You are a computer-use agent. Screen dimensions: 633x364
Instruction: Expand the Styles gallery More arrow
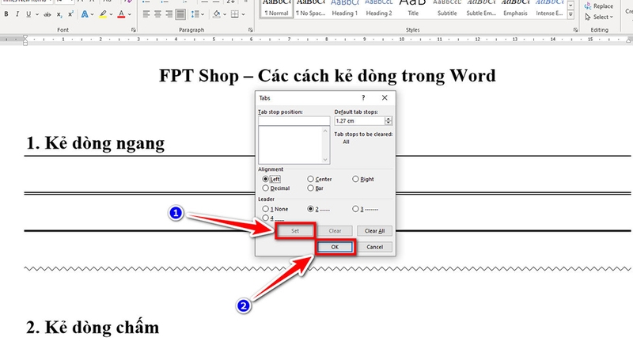(x=570, y=15)
